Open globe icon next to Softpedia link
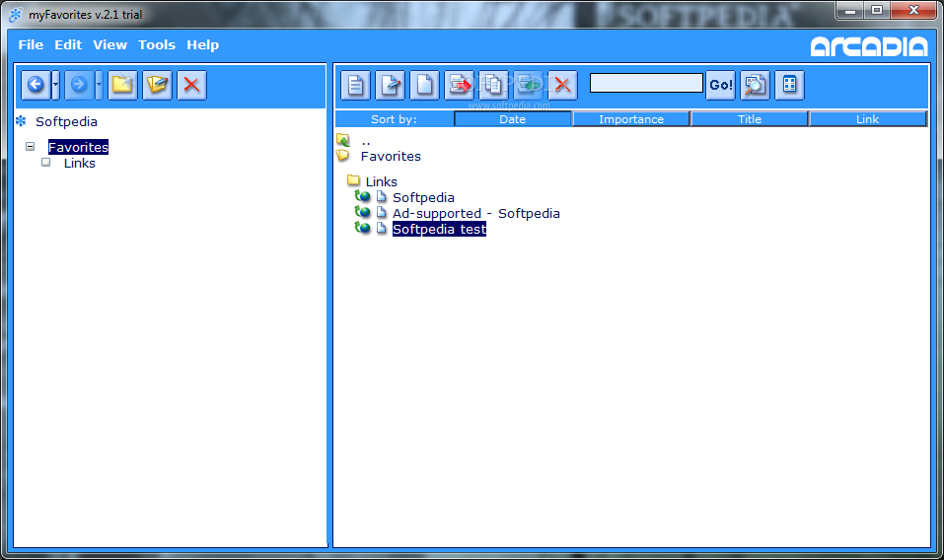Image resolution: width=944 pixels, height=560 pixels. [362, 196]
